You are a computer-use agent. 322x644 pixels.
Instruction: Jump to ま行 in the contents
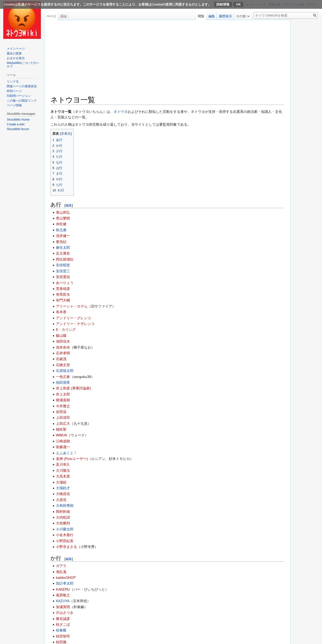[59, 174]
